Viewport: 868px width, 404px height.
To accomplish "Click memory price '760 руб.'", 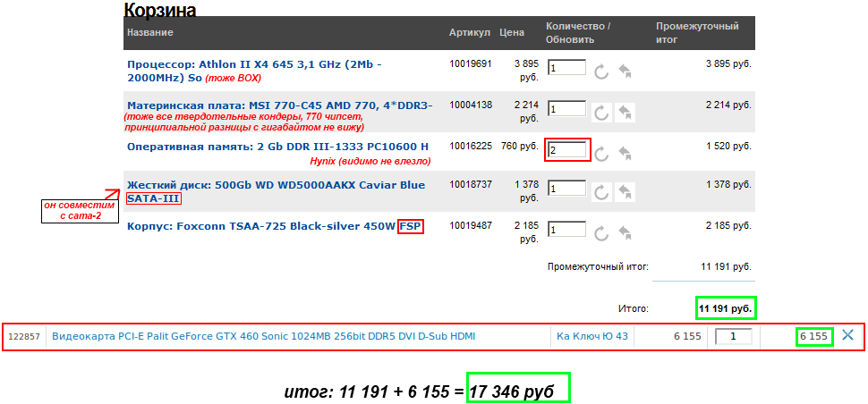I will tap(519, 146).
